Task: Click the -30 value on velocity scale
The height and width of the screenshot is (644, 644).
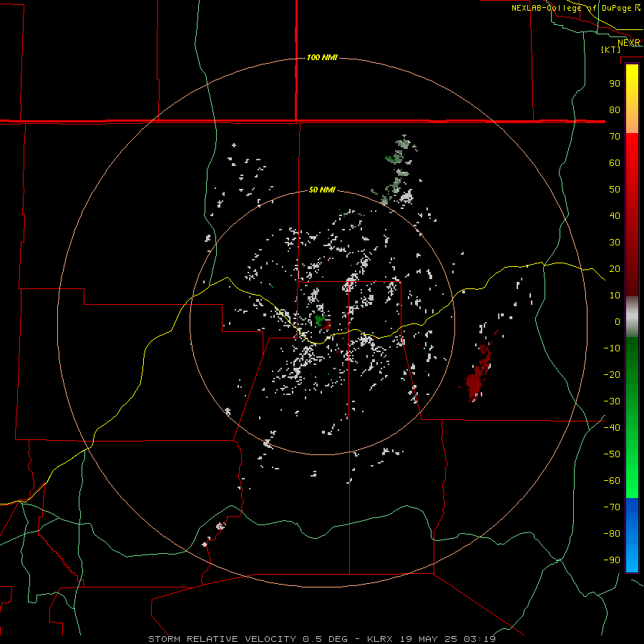Action: tap(612, 401)
